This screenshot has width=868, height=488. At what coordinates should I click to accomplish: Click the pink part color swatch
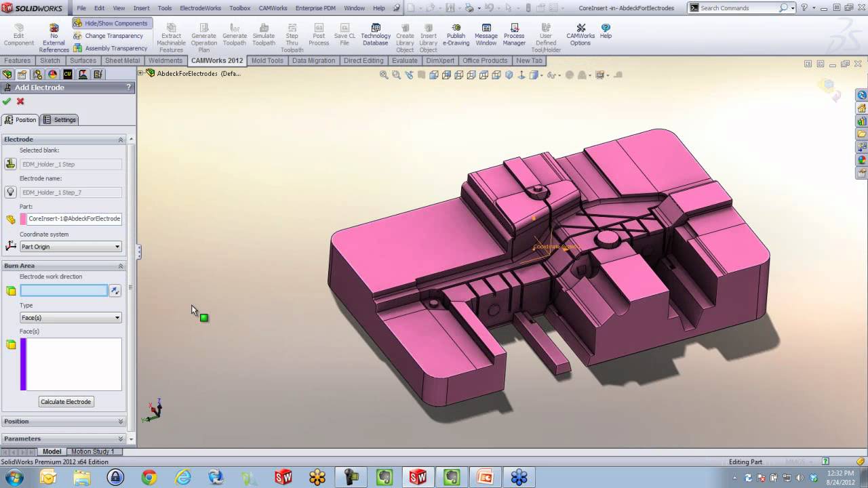pyautogui.click(x=23, y=219)
